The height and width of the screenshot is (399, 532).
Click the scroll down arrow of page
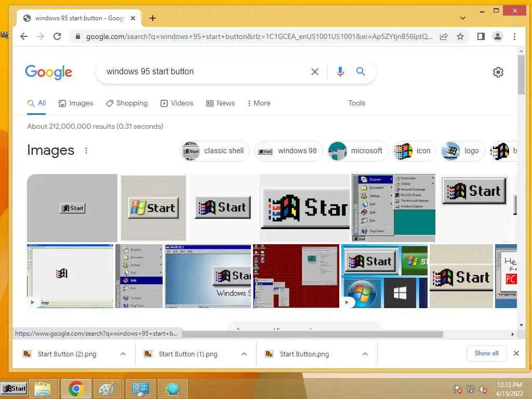coord(521,325)
